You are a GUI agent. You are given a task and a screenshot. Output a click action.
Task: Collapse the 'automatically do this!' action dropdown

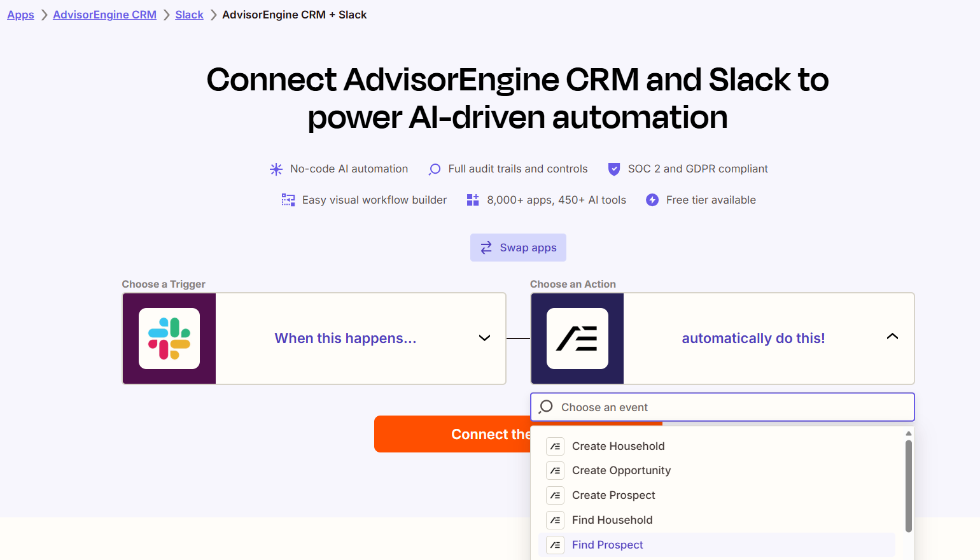tap(892, 337)
